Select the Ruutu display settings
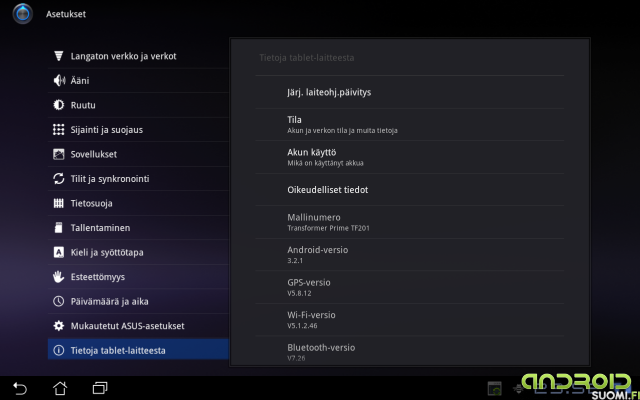This screenshot has width=640, height=400. point(138,105)
